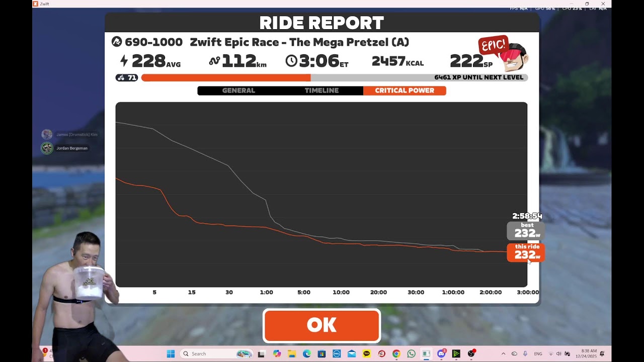Open Task View from the taskbar

pyautogui.click(x=261, y=354)
